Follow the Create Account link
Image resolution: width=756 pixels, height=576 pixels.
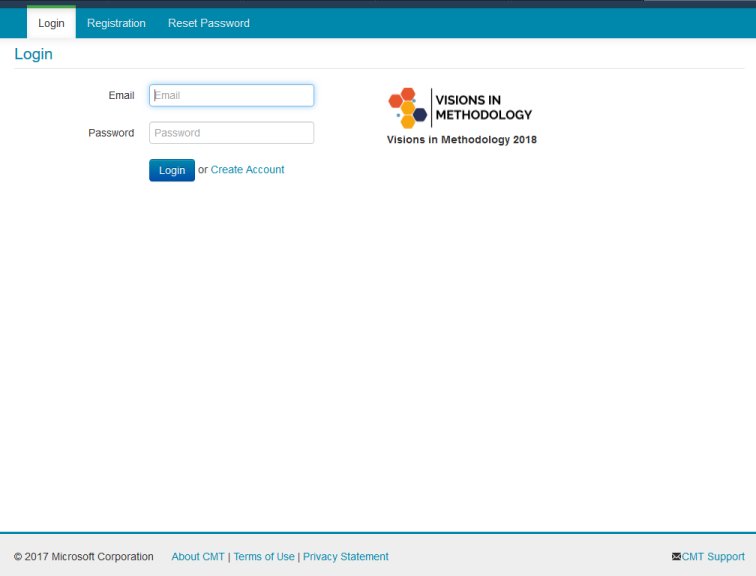pyautogui.click(x=247, y=170)
